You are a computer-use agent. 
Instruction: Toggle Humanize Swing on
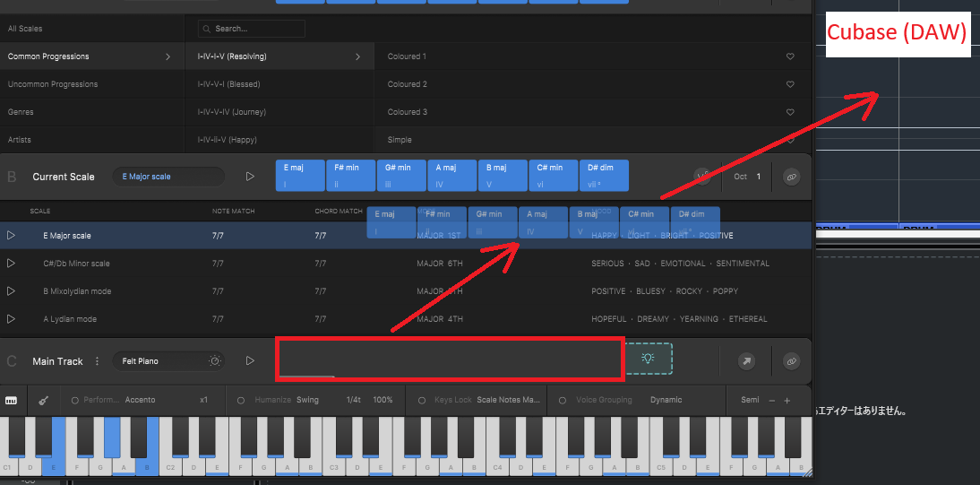click(242, 400)
